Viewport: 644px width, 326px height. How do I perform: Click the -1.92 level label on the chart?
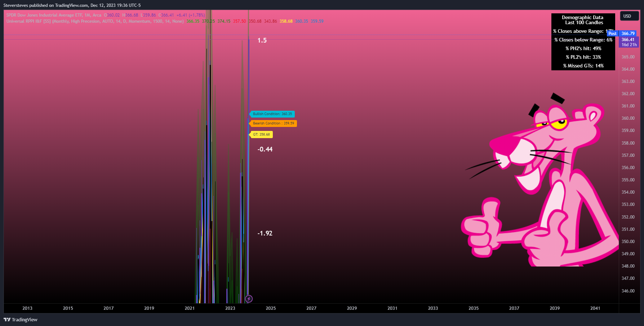(x=265, y=233)
